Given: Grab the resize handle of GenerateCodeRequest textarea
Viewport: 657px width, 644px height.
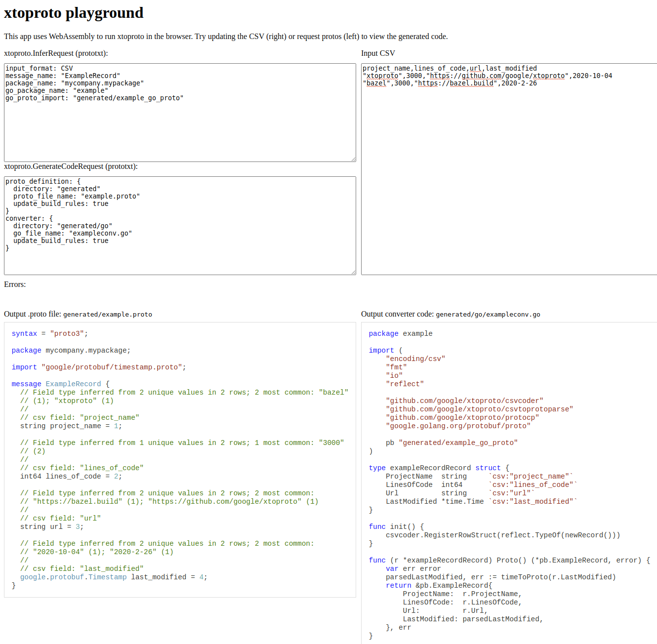Looking at the screenshot, I should pyautogui.click(x=353, y=272).
